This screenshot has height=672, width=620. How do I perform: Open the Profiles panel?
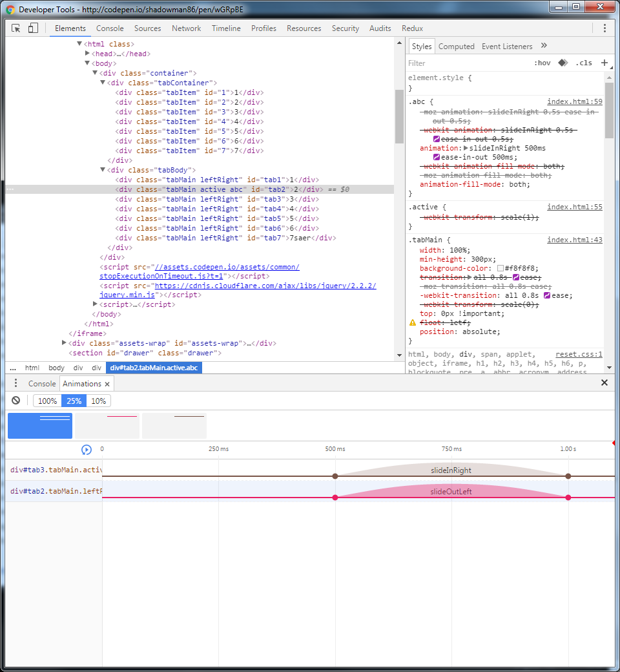263,28
